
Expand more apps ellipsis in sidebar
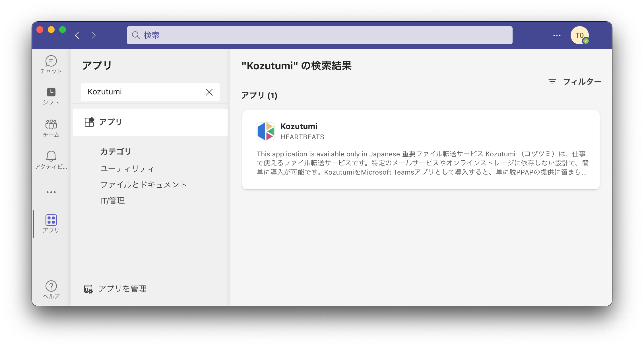tap(51, 192)
